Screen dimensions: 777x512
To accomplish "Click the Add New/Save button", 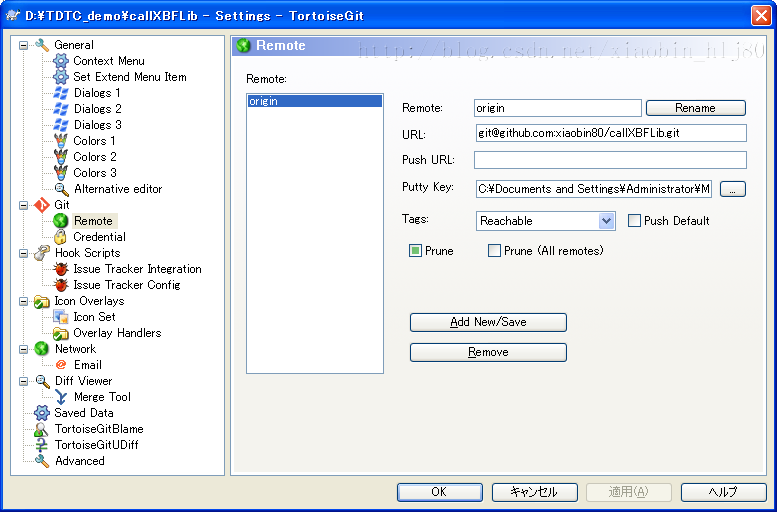I will [x=488, y=322].
